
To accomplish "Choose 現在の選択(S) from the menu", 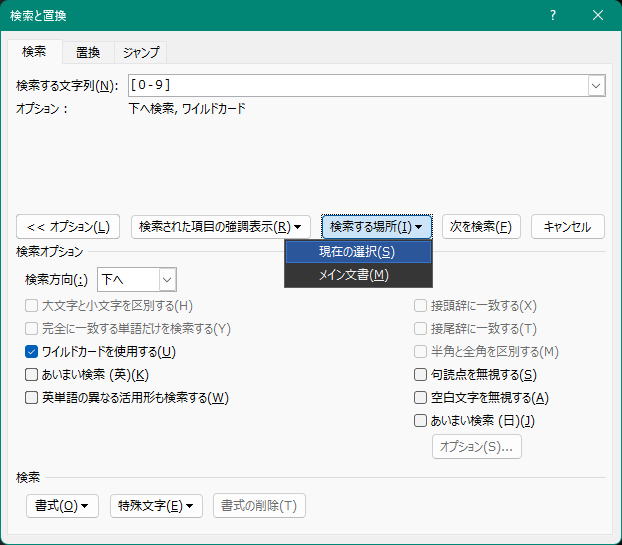I will tap(358, 252).
